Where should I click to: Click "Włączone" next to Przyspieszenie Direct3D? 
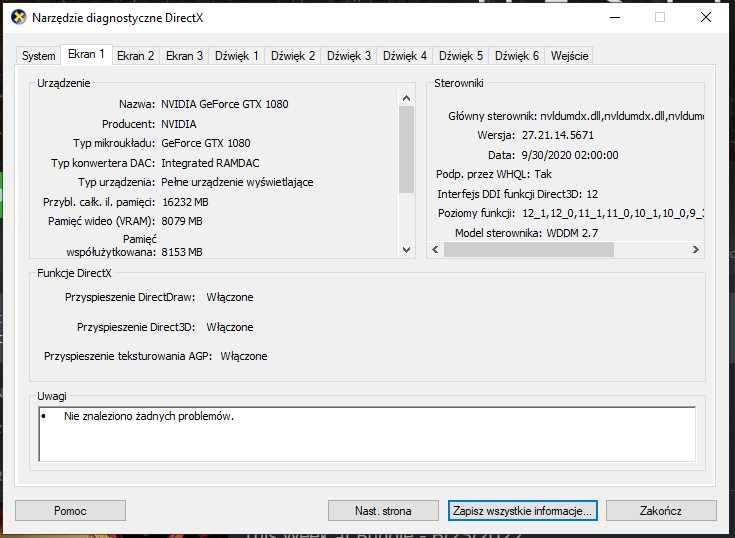click(230, 327)
